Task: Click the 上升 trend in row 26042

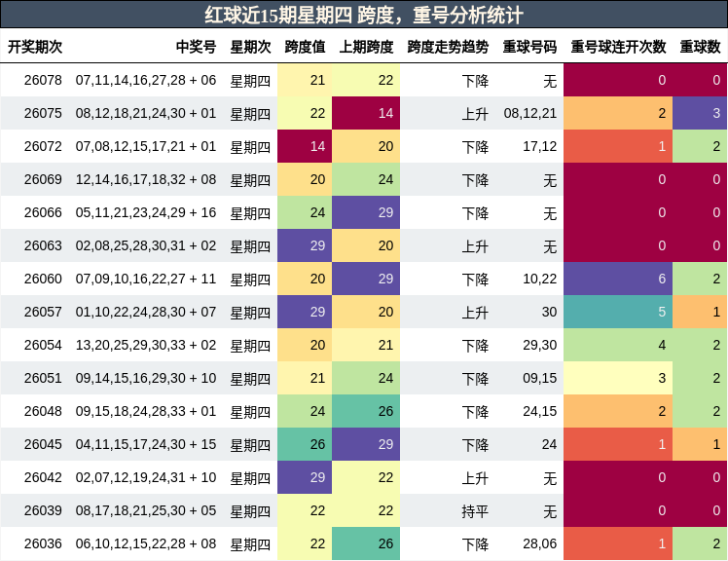Action: [x=475, y=478]
